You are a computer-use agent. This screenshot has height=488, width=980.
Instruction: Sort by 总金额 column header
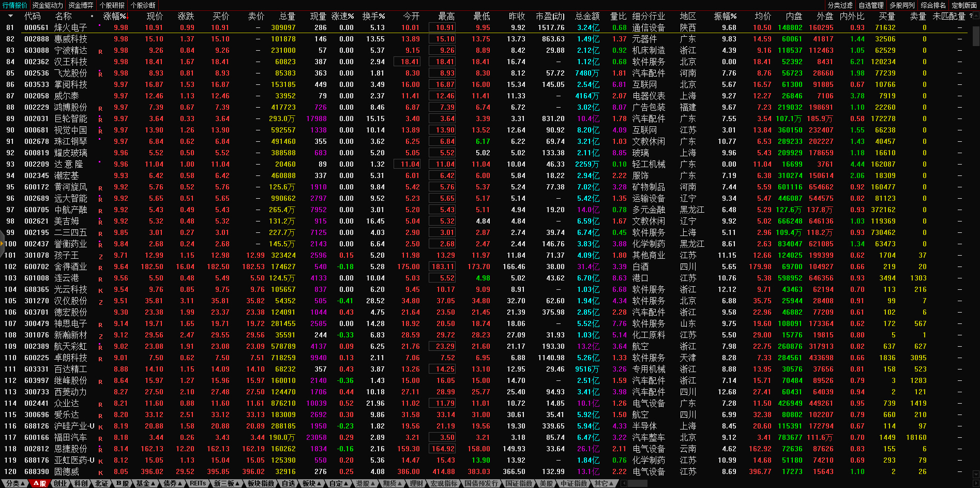click(x=587, y=16)
